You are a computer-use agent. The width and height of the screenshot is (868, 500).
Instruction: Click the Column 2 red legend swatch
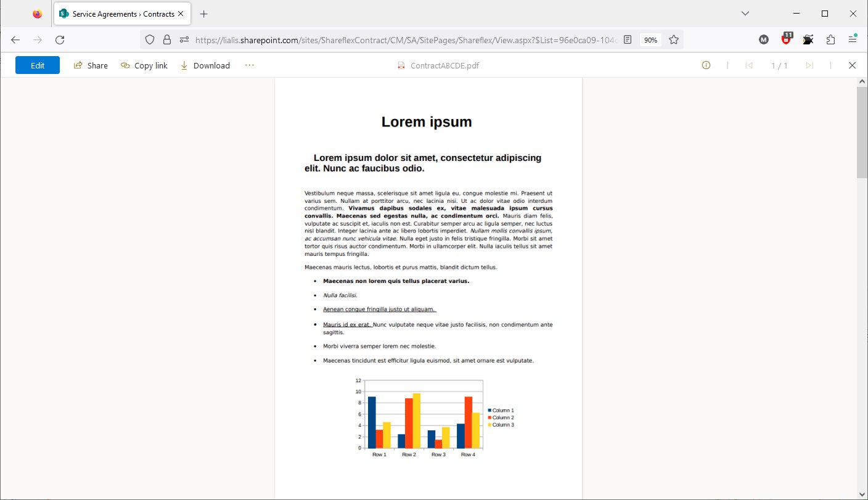click(x=489, y=417)
